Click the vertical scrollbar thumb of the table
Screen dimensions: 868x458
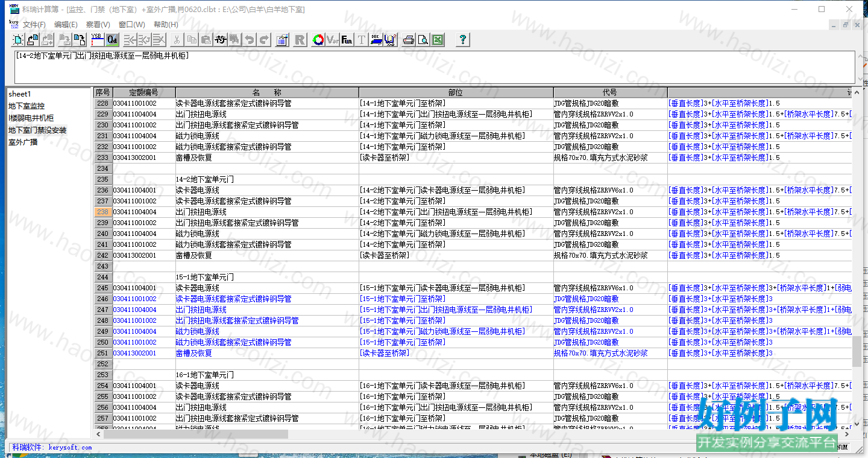click(x=857, y=351)
